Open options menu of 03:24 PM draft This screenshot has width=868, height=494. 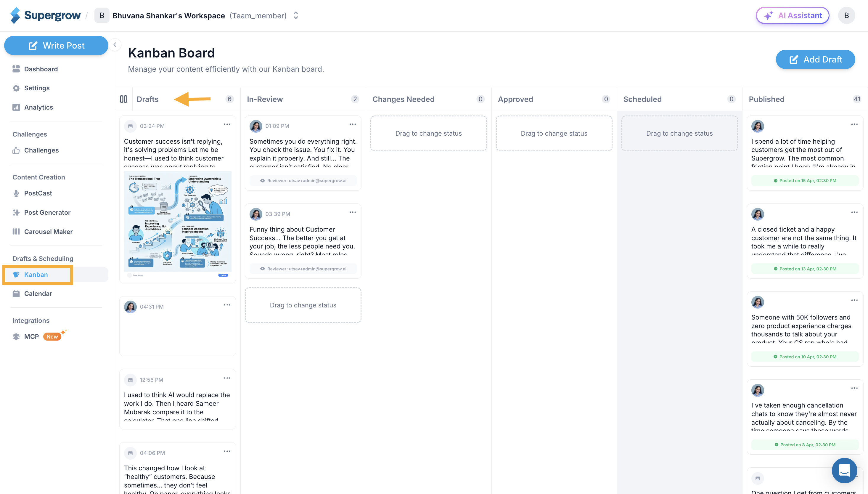coord(227,124)
